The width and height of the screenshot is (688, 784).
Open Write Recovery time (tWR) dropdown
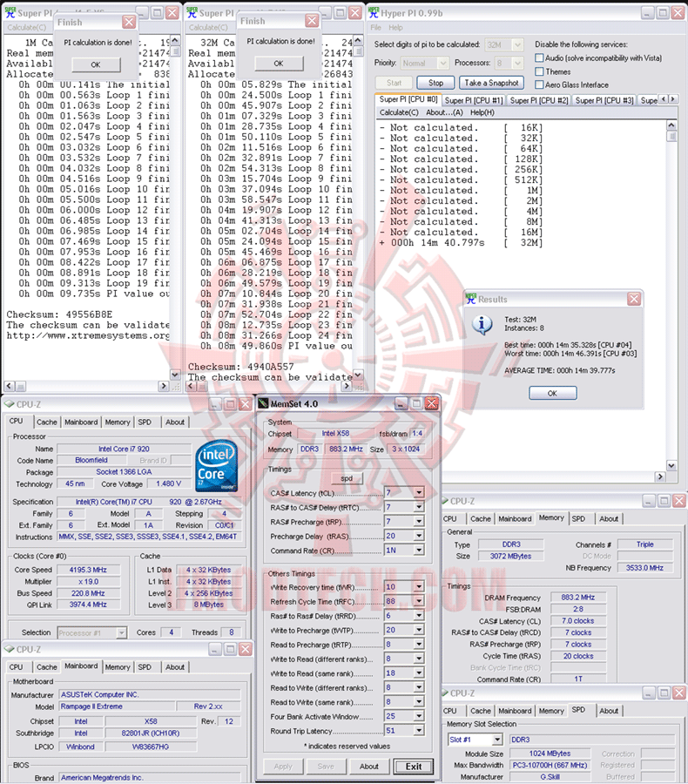(419, 587)
